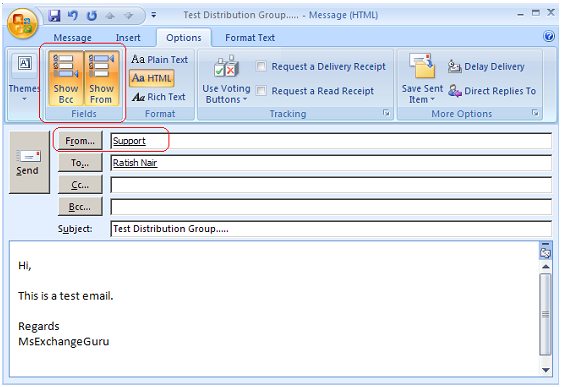Set message format to HTML
The height and width of the screenshot is (387, 562).
pyautogui.click(x=152, y=78)
